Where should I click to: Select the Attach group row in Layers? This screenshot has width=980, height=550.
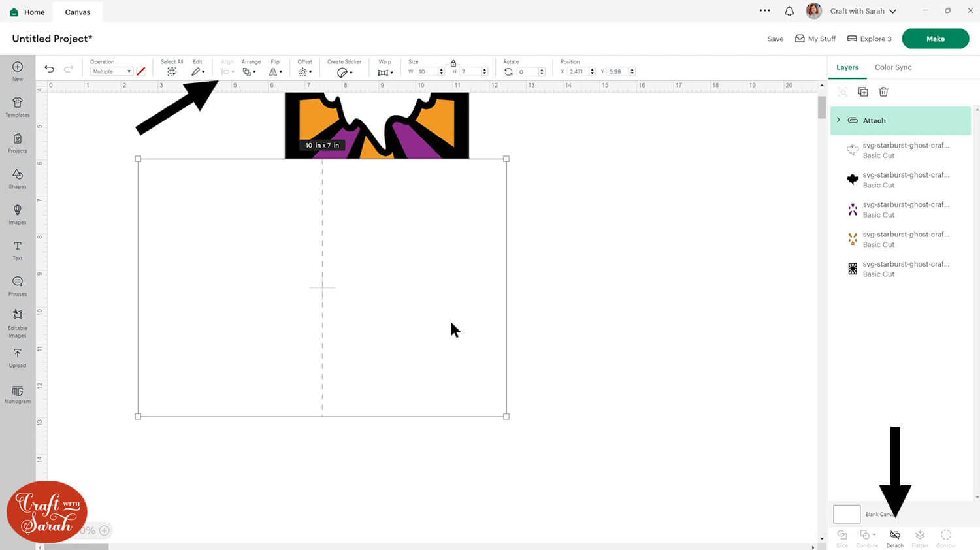pyautogui.click(x=900, y=121)
